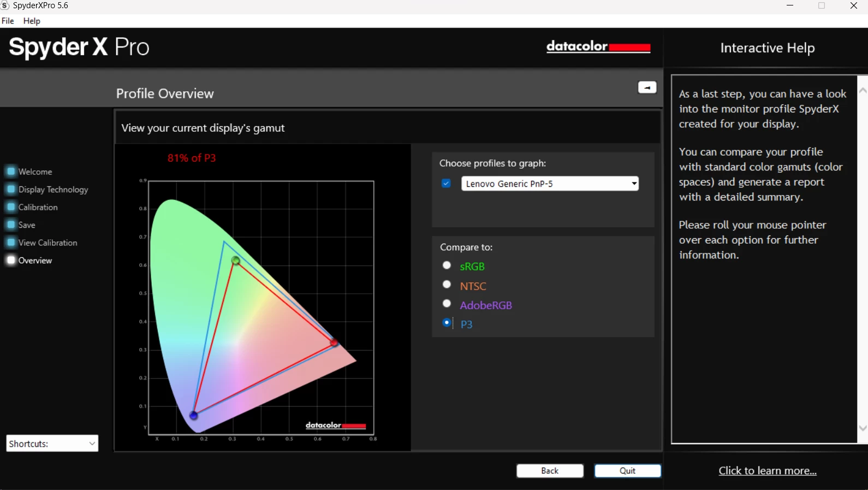Image resolution: width=868 pixels, height=490 pixels.
Task: Click the Calibration step indicator icon
Action: click(x=11, y=207)
